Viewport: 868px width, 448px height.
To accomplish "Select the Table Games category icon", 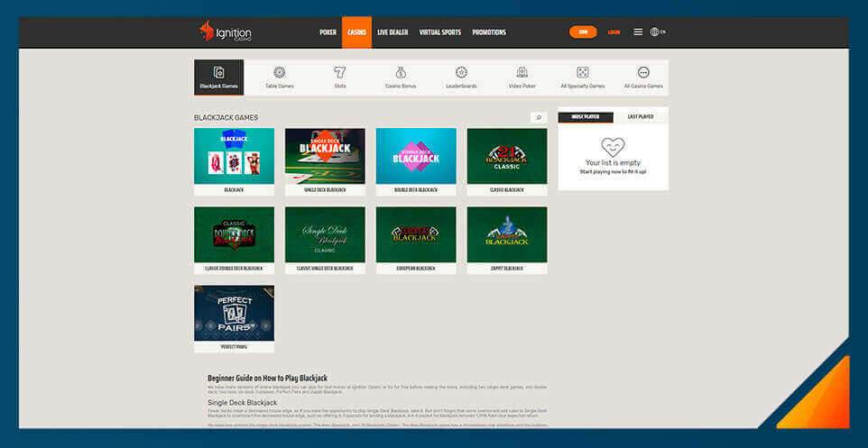I will point(280,72).
